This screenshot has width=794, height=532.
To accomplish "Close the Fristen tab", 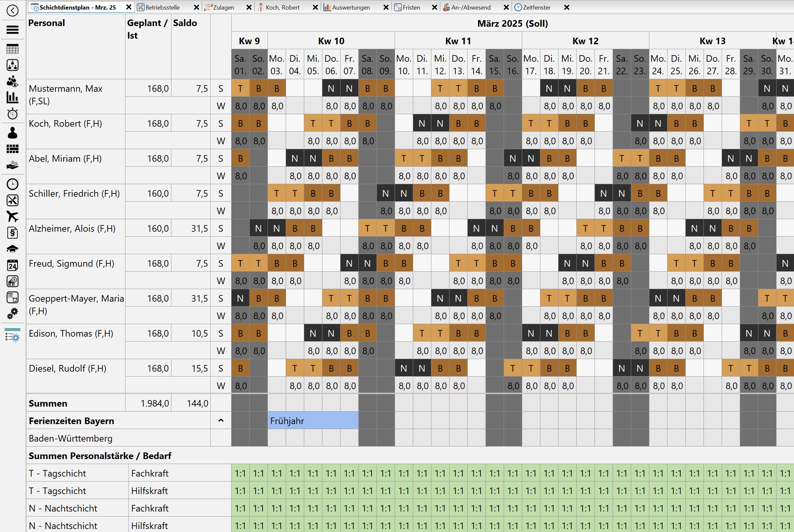I will pos(434,8).
